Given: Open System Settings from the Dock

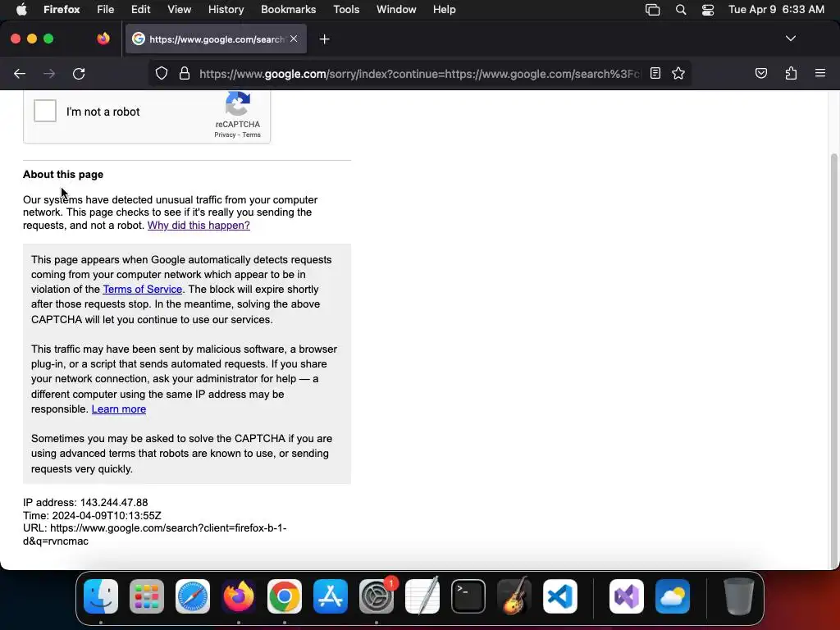Looking at the screenshot, I should click(x=377, y=596).
